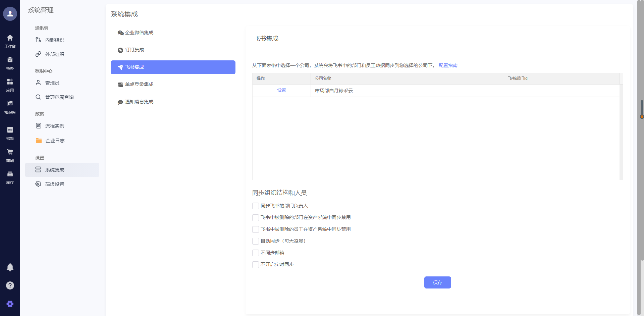Viewport: 644px width, 316px height.
Task: Click the user avatar icon
Action: click(x=10, y=14)
